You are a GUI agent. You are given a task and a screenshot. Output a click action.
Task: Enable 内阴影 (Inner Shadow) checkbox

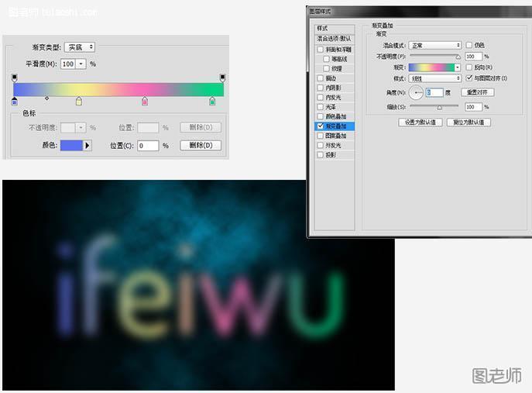pos(321,88)
